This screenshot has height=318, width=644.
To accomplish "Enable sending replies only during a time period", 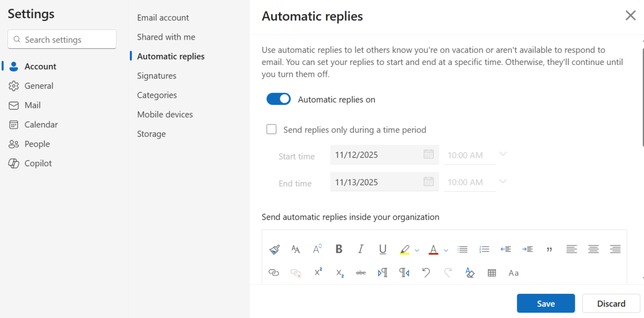I will pyautogui.click(x=271, y=129).
